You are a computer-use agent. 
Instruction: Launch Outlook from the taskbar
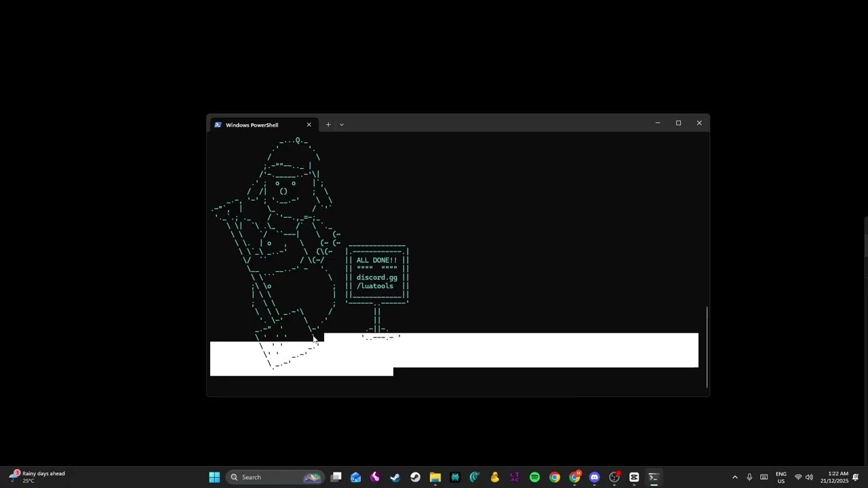[x=355, y=477]
